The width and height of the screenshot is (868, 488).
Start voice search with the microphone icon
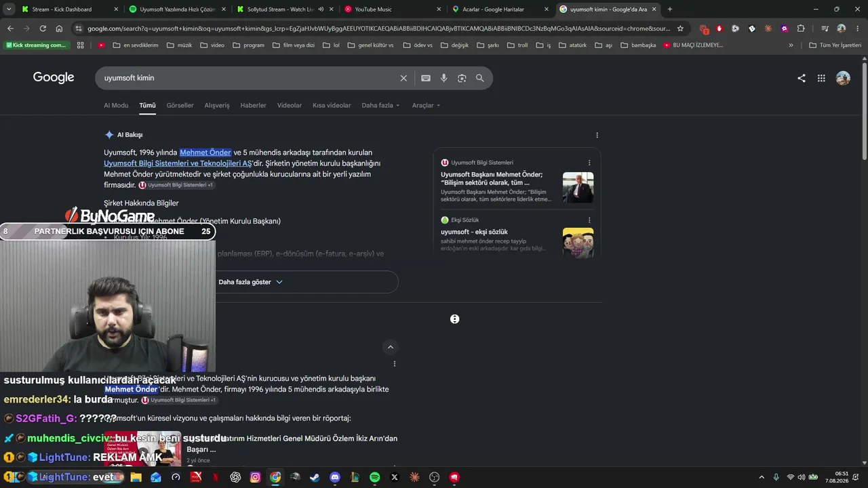(x=444, y=78)
